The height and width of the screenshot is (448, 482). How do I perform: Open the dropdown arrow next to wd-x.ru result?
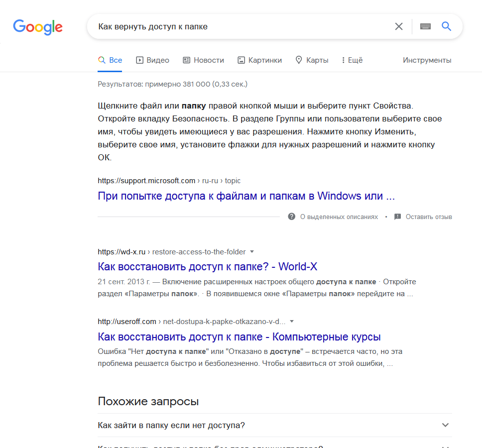252,251
